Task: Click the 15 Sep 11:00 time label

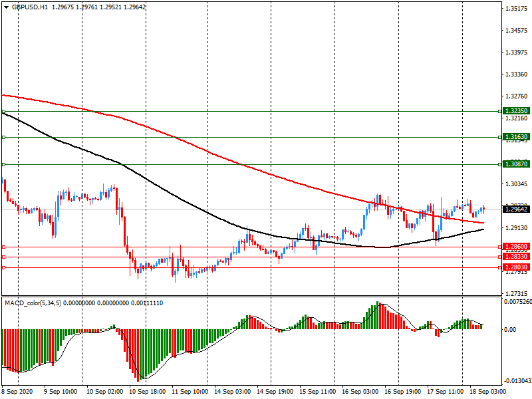Action: click(318, 392)
